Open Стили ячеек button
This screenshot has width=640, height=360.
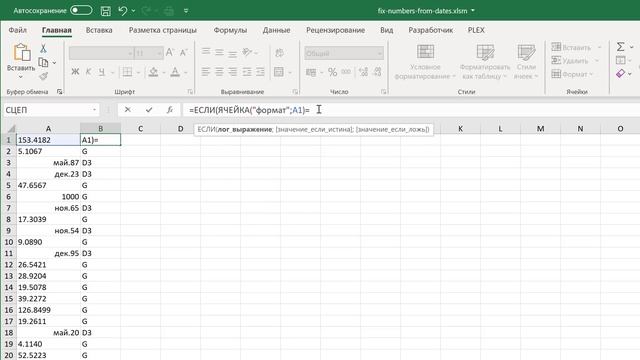coord(526,62)
